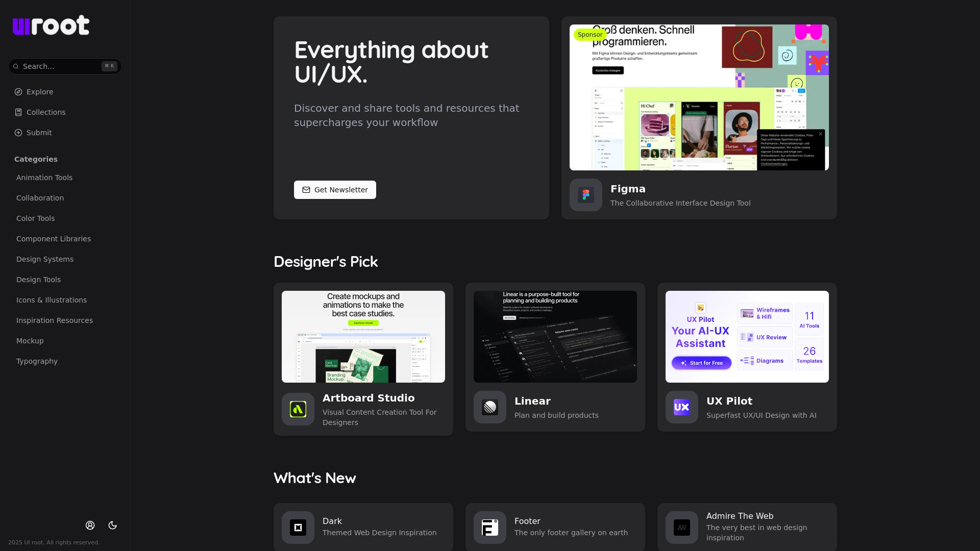This screenshot has height=551, width=980.
Task: Click the Admire The Web icon
Action: click(x=681, y=528)
